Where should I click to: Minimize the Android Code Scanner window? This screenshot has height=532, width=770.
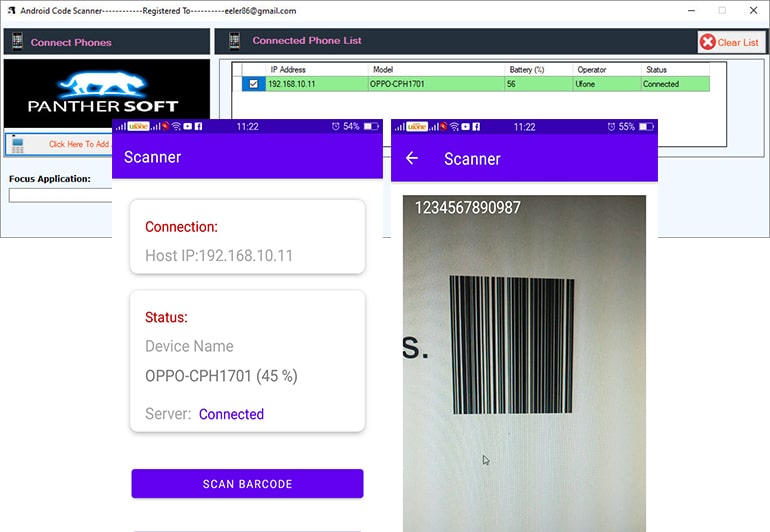coord(691,10)
